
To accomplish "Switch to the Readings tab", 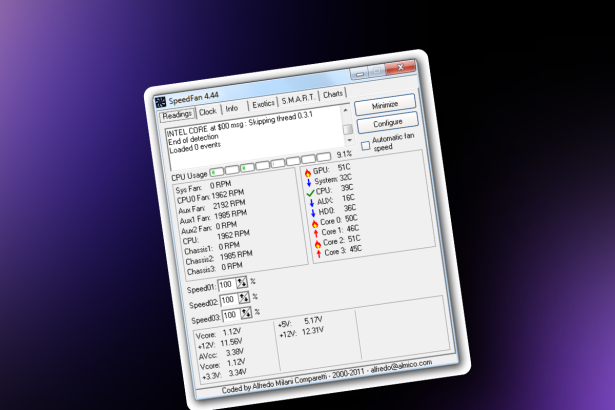I will (177, 115).
